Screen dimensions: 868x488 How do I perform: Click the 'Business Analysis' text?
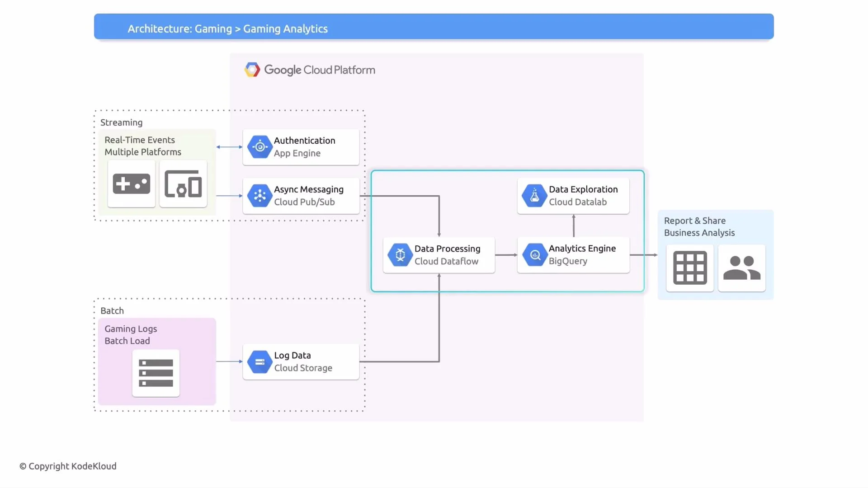[x=699, y=233]
